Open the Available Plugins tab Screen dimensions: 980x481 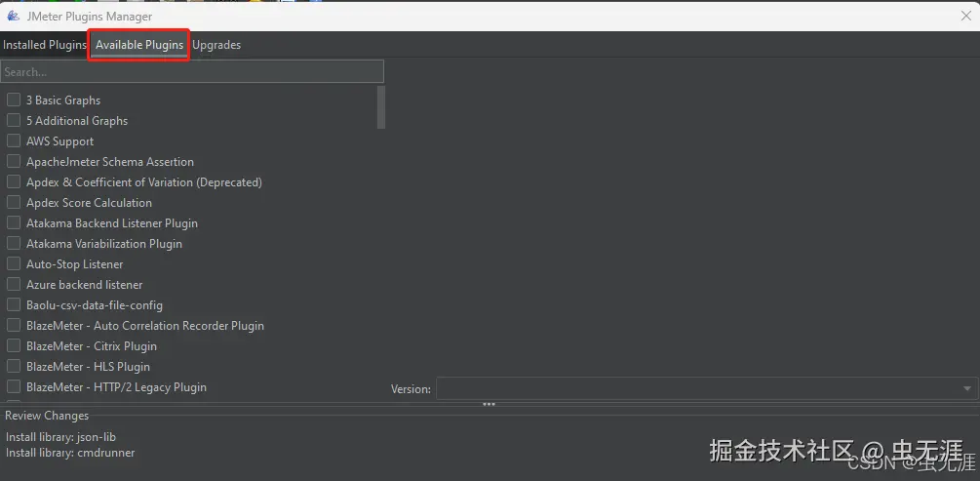pos(139,45)
